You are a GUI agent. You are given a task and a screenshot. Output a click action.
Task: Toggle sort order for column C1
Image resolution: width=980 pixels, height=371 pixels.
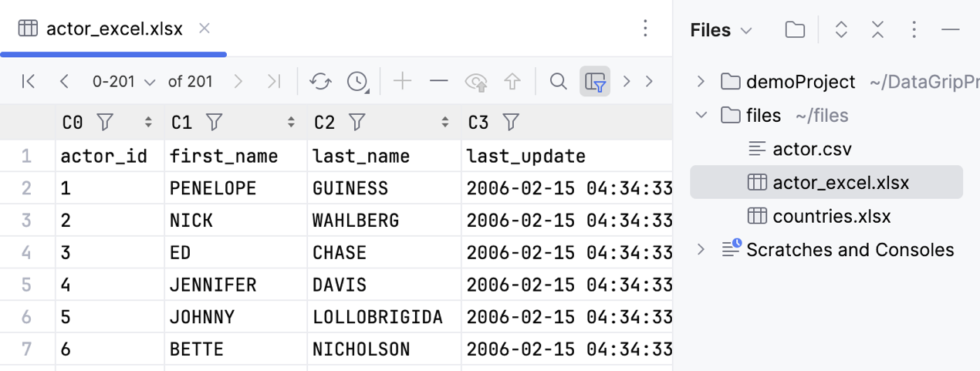[291, 122]
